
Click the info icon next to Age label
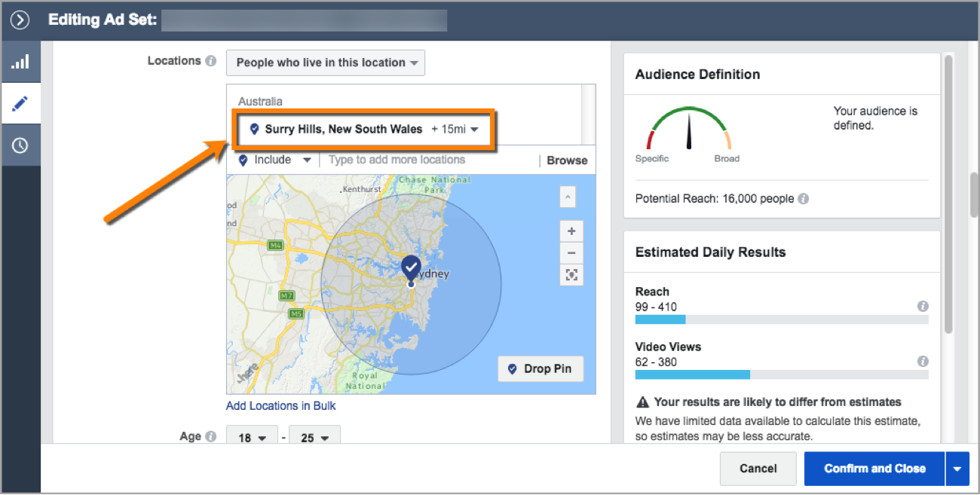211,436
